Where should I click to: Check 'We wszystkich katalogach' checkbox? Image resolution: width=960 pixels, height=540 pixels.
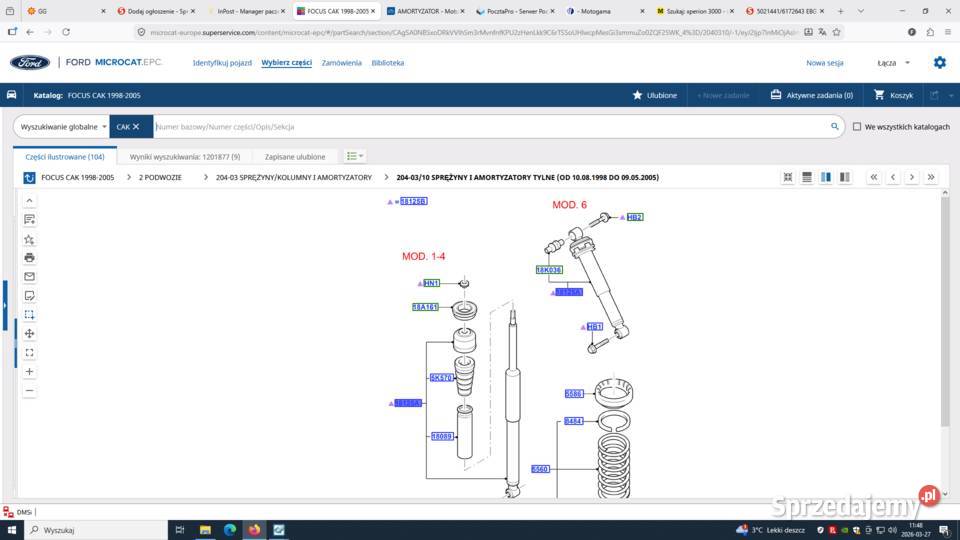(857, 127)
